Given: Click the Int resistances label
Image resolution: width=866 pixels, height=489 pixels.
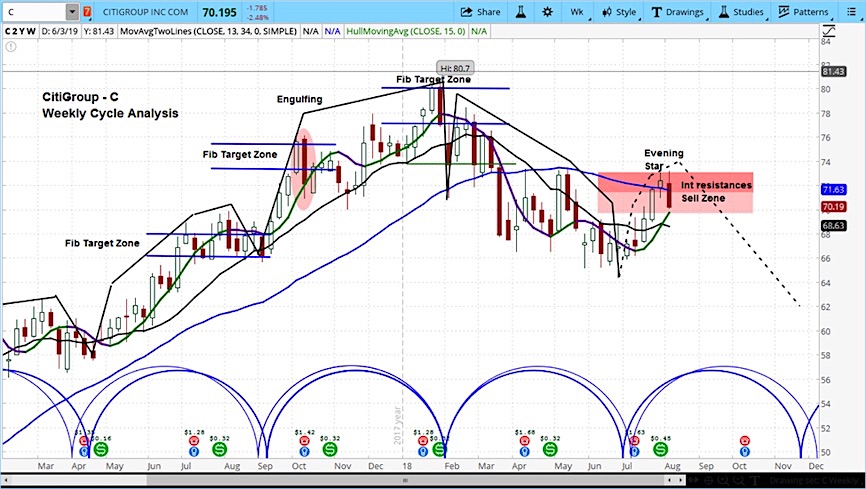Looking at the screenshot, I should [716, 185].
